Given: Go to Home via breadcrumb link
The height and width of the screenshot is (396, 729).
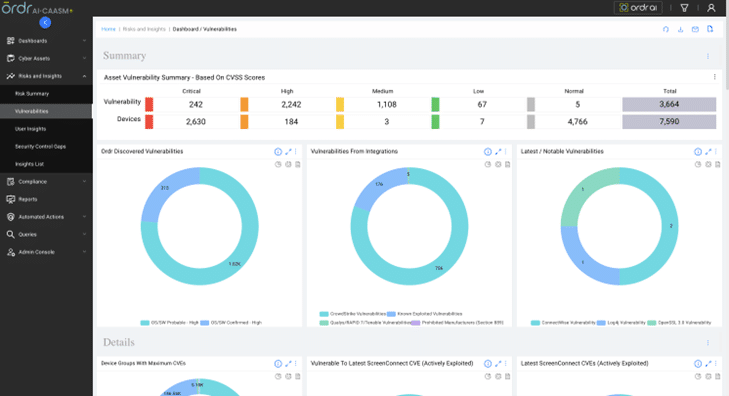Looking at the screenshot, I should coord(108,29).
